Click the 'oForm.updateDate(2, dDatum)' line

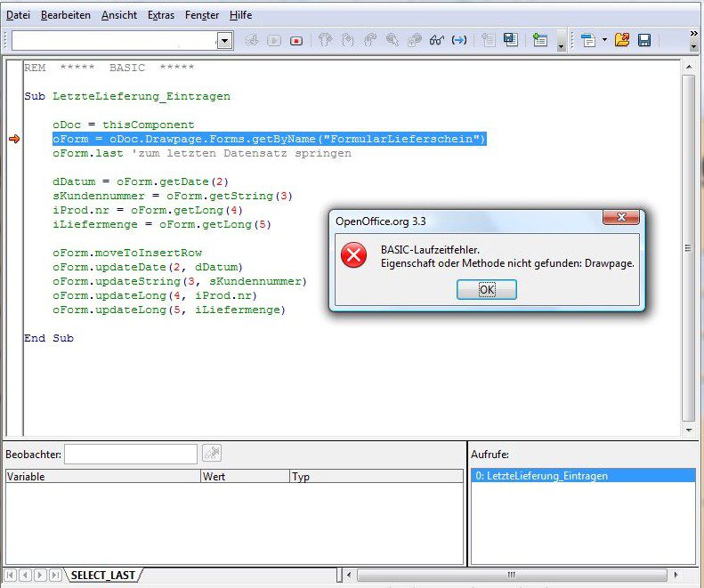[148, 267]
